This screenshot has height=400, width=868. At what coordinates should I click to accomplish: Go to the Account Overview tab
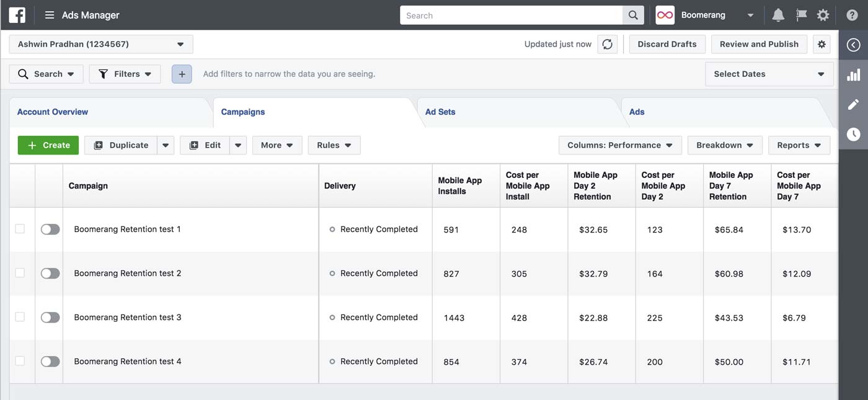pos(53,112)
